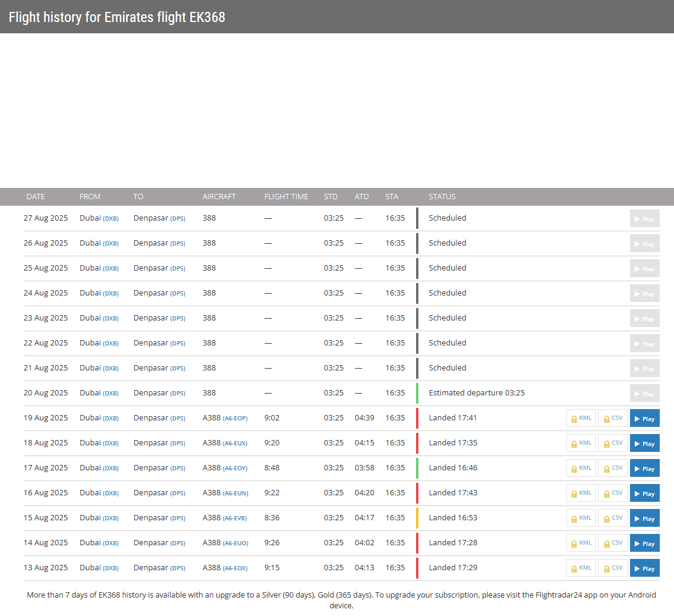This screenshot has width=674, height=616.
Task: Open aircraft A6-EUX registration link
Action: pyautogui.click(x=235, y=444)
